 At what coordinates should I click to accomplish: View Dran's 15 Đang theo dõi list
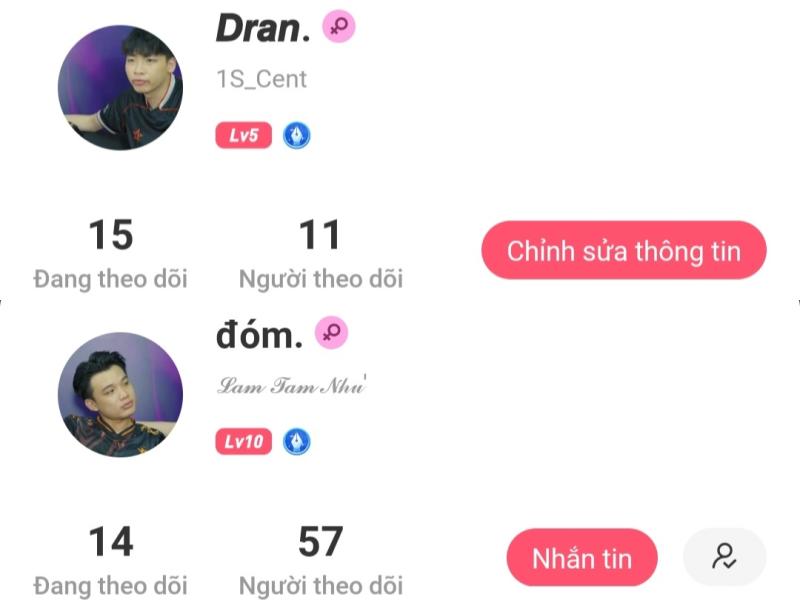coord(111,254)
